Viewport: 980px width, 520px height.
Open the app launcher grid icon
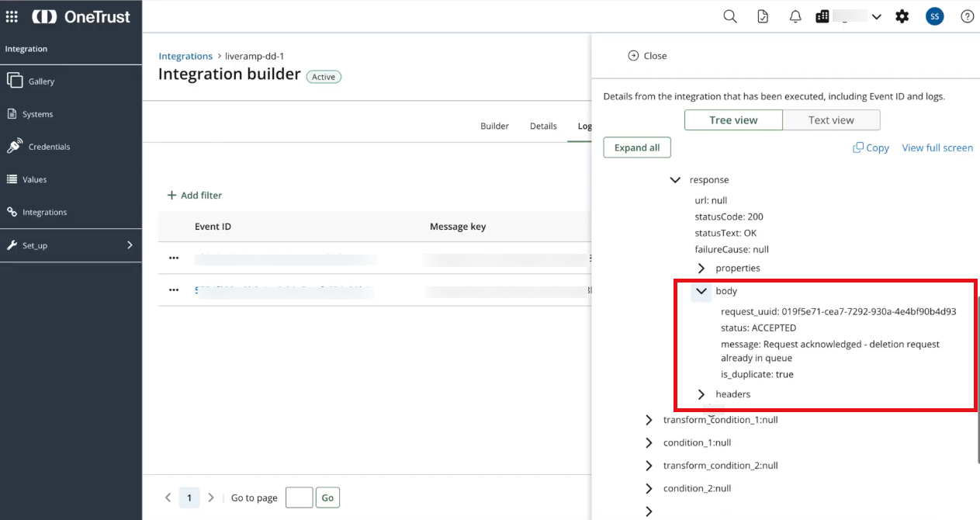point(12,16)
